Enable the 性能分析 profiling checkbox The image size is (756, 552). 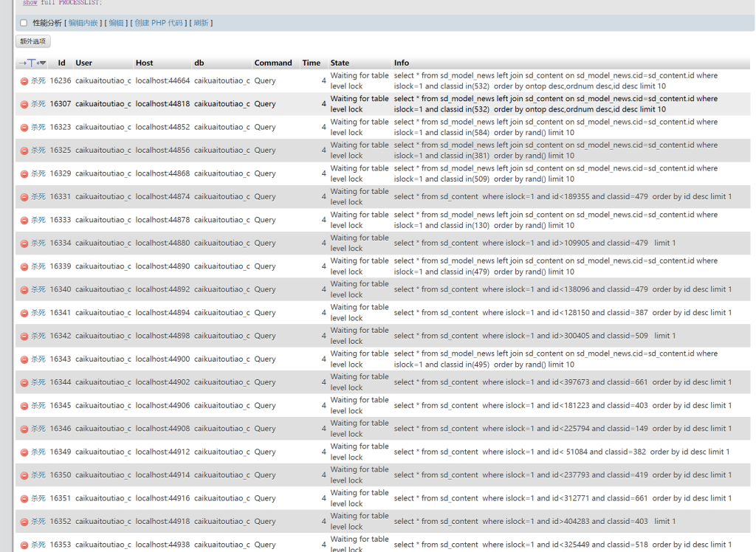click(24, 23)
